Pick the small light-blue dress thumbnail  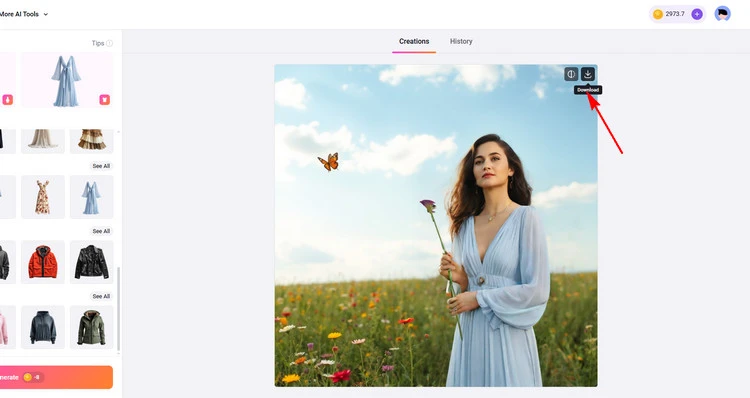(92, 197)
